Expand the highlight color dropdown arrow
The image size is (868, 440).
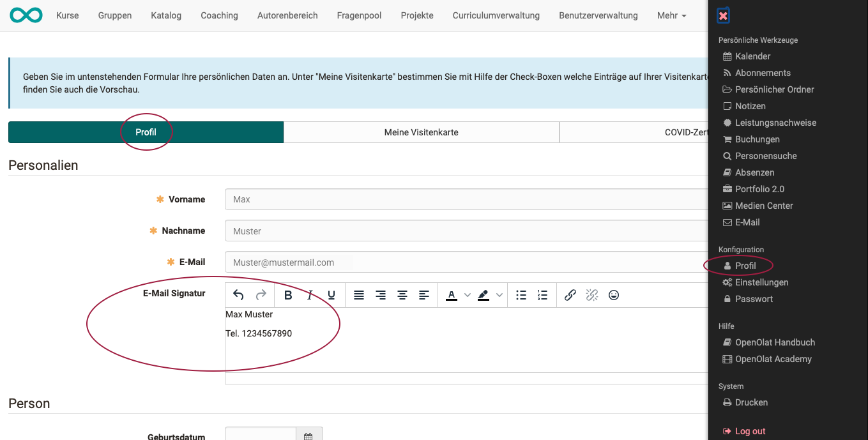499,295
